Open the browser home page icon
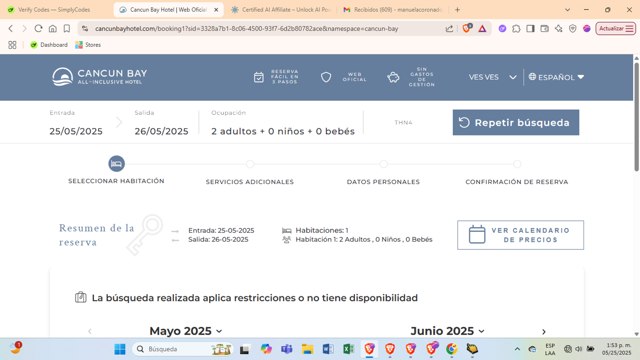 click(x=53, y=29)
